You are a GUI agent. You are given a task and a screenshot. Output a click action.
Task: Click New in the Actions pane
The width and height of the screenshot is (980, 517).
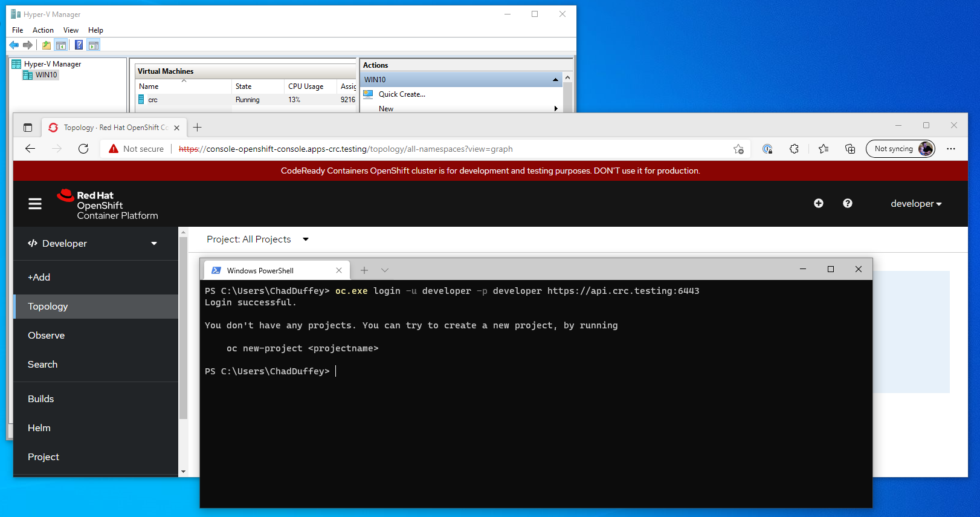(386, 109)
